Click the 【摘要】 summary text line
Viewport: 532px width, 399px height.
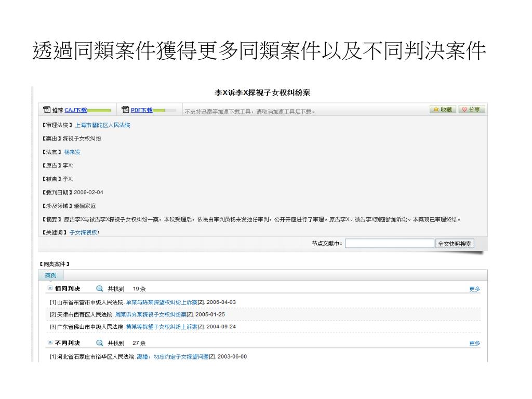point(251,220)
